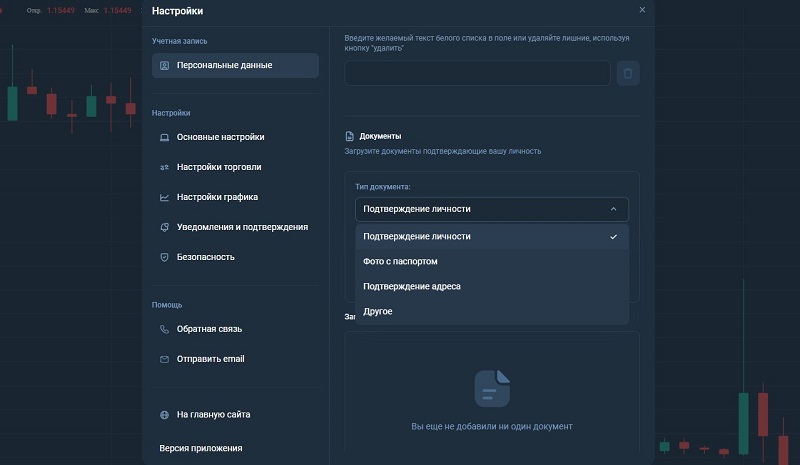Click the phone icon beside Обратная связь
This screenshot has width=800, height=465.
[x=164, y=329]
